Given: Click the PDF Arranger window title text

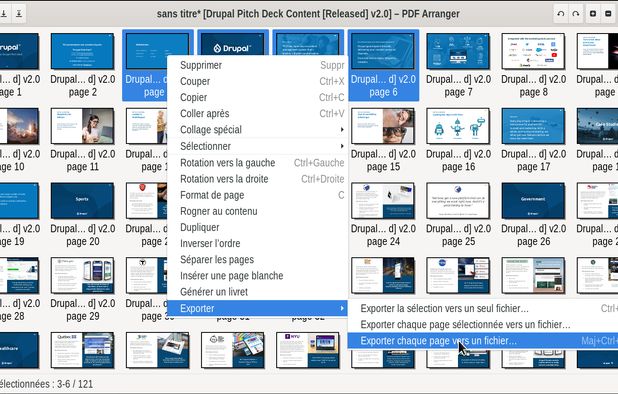Looking at the screenshot, I should point(308,14).
